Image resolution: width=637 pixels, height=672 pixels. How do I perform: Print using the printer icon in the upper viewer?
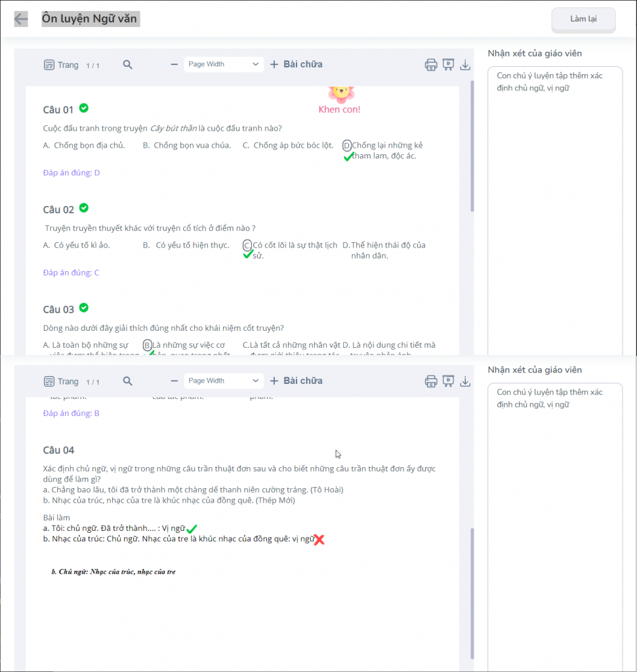431,65
